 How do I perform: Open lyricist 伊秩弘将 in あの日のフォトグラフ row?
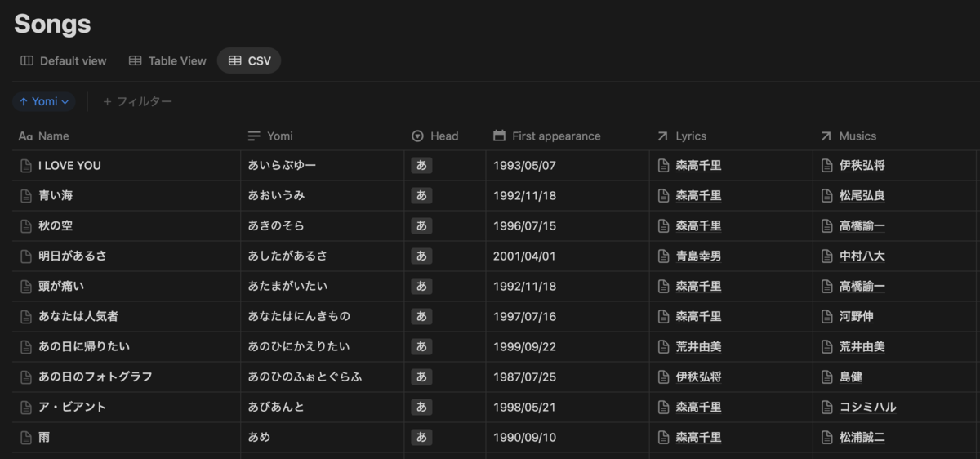[x=698, y=377]
